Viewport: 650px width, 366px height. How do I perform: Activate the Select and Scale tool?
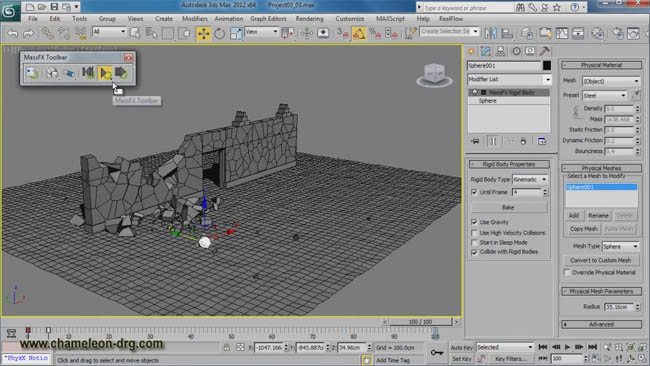click(x=235, y=34)
